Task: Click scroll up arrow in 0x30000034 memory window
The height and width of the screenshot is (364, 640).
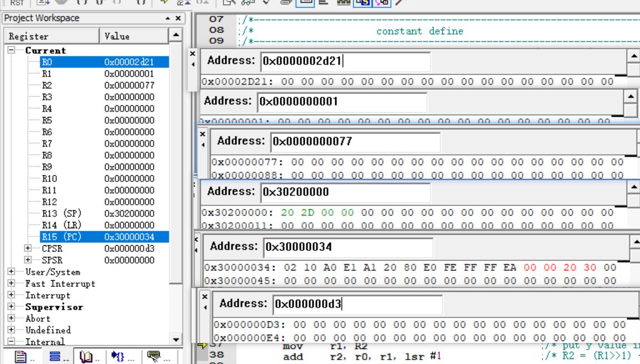Action: (x=636, y=242)
